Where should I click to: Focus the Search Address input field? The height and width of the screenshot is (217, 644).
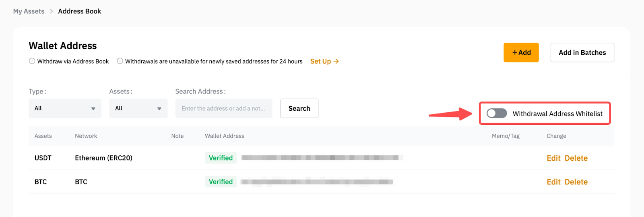[223, 108]
